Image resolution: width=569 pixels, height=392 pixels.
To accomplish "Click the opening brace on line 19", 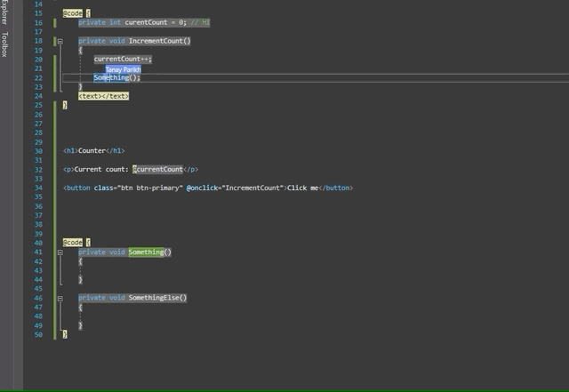I will point(80,51).
